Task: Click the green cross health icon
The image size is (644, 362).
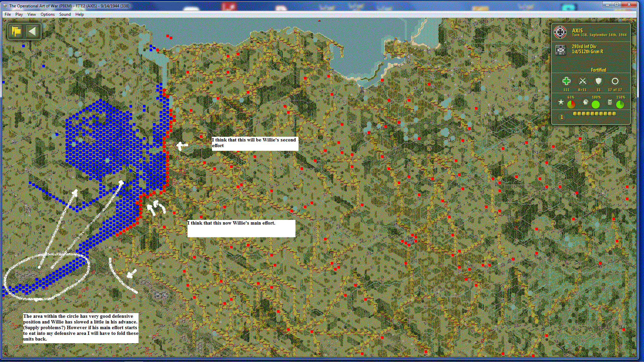Action: coord(566,81)
